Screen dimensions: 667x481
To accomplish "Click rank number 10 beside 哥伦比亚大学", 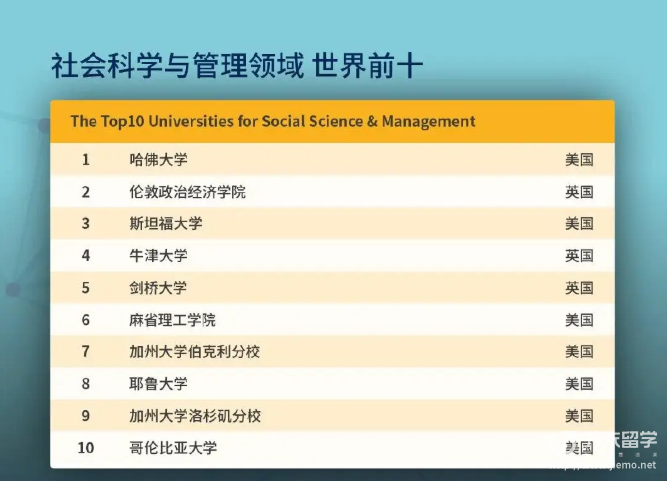I will pyautogui.click(x=86, y=448).
